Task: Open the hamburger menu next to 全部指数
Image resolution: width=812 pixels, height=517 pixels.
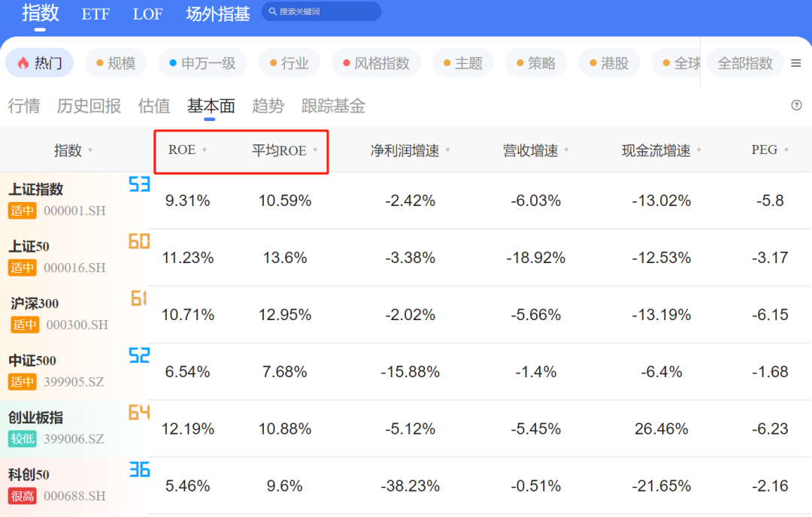Action: [x=796, y=63]
